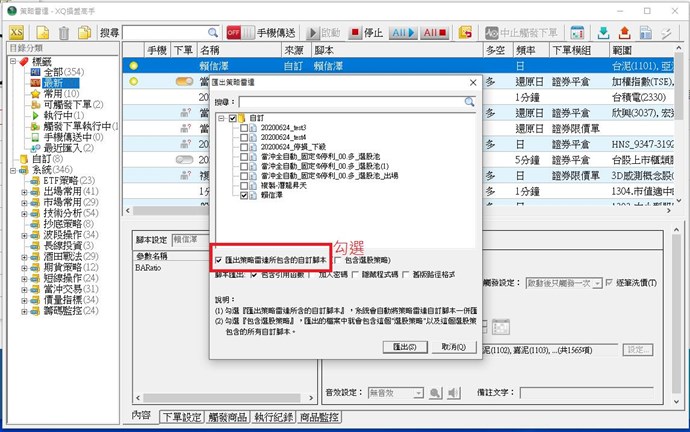Switch to the 下單設定 tab
690x432 pixels.
click(182, 417)
